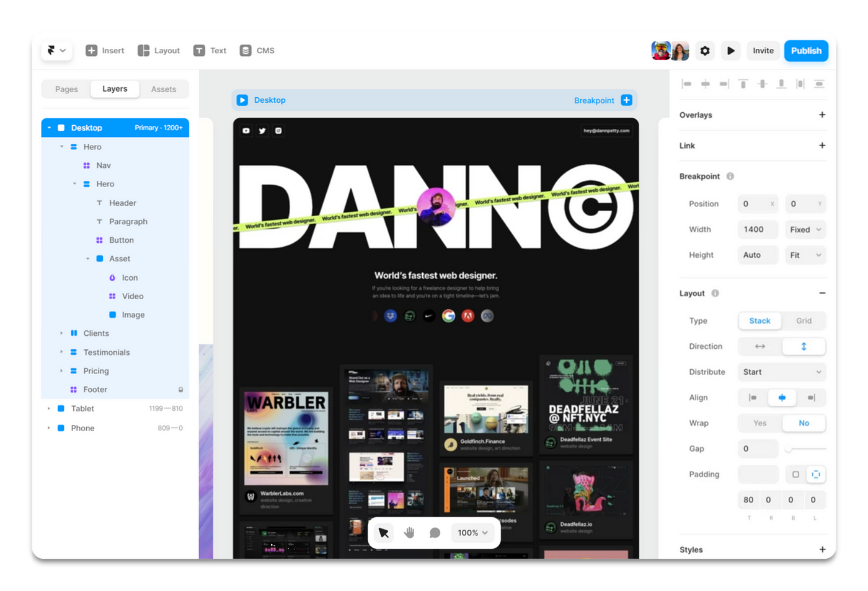Viewport: 868px width, 591px height.
Task: Open the Layout tool
Action: pyautogui.click(x=159, y=51)
